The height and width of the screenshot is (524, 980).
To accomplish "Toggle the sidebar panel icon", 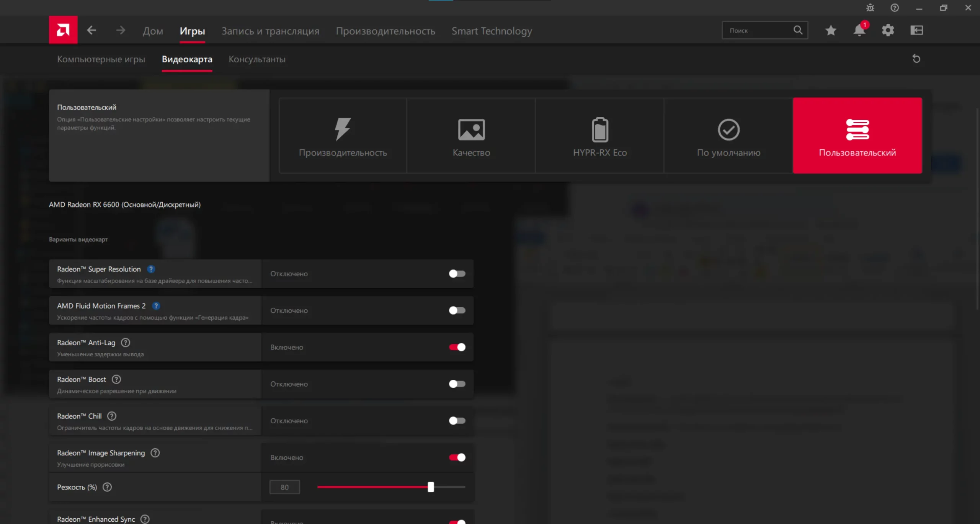I will click(x=916, y=30).
